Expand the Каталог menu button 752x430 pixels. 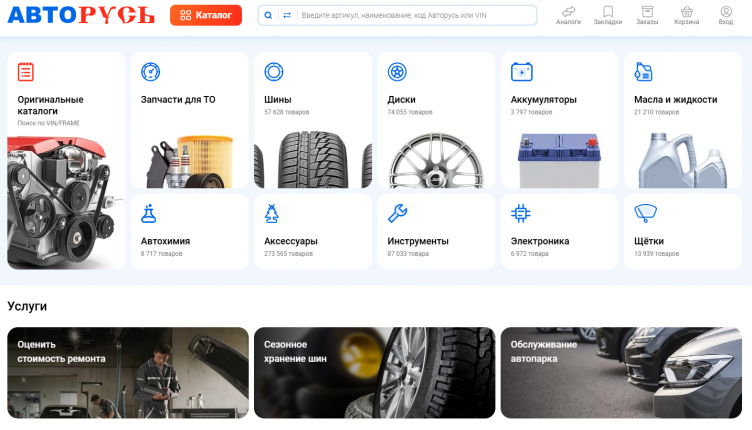pos(205,16)
